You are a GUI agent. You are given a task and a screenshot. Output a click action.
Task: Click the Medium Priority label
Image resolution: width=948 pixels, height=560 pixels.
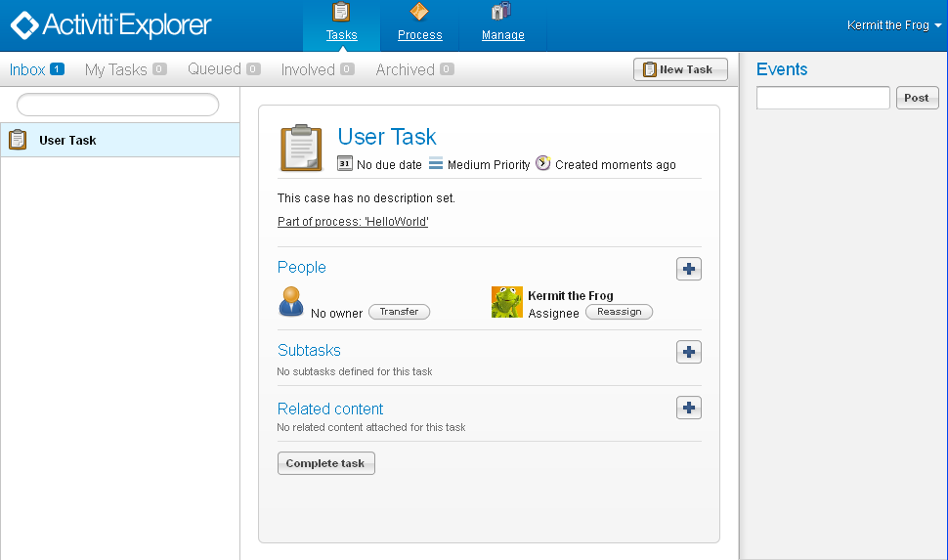489,164
